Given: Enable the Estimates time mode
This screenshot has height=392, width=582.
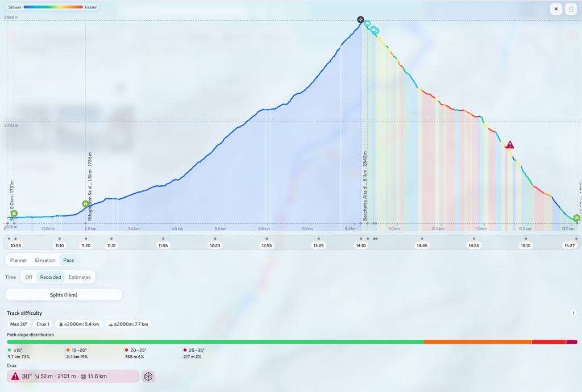Looking at the screenshot, I should 80,277.
